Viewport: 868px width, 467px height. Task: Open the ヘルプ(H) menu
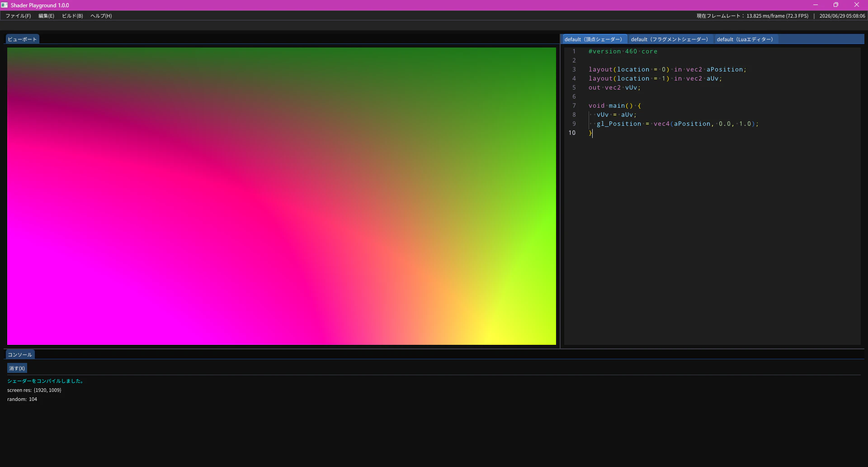(101, 16)
